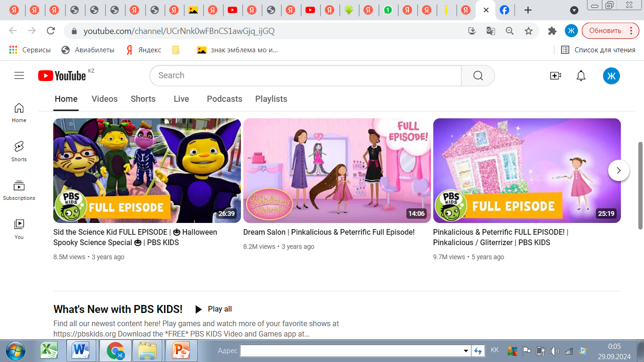This screenshot has height=362, width=644.
Task: Go back using the browser back arrow
Action: (13, 31)
